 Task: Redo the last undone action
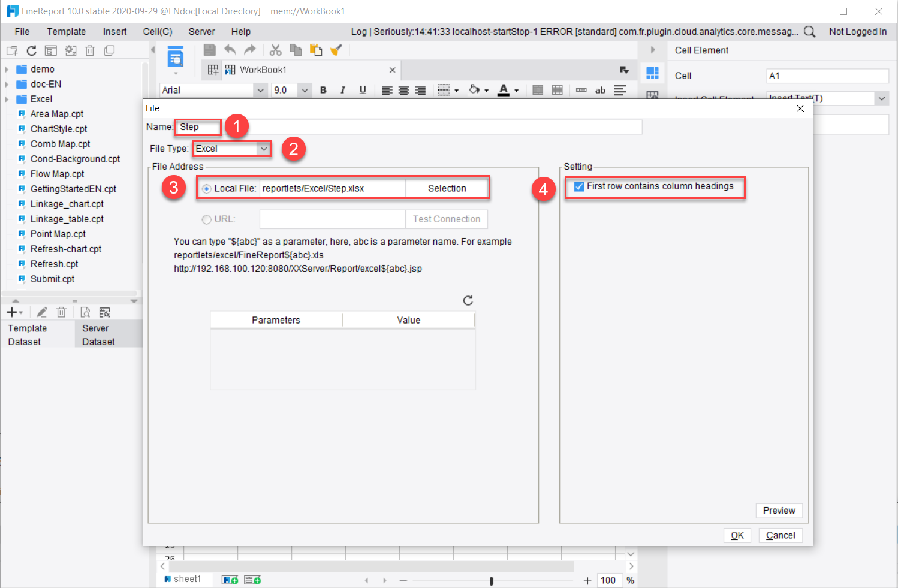(x=250, y=50)
